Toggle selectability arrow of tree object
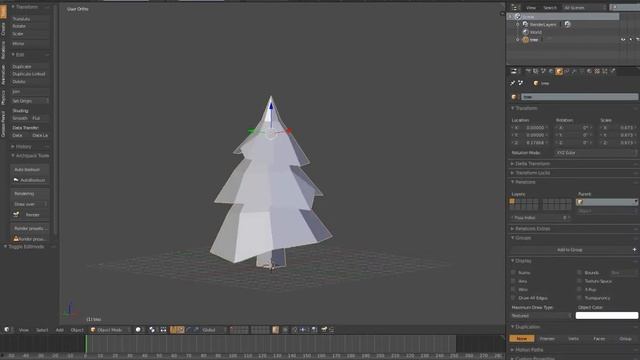This screenshot has width=640, height=360. 630,40
